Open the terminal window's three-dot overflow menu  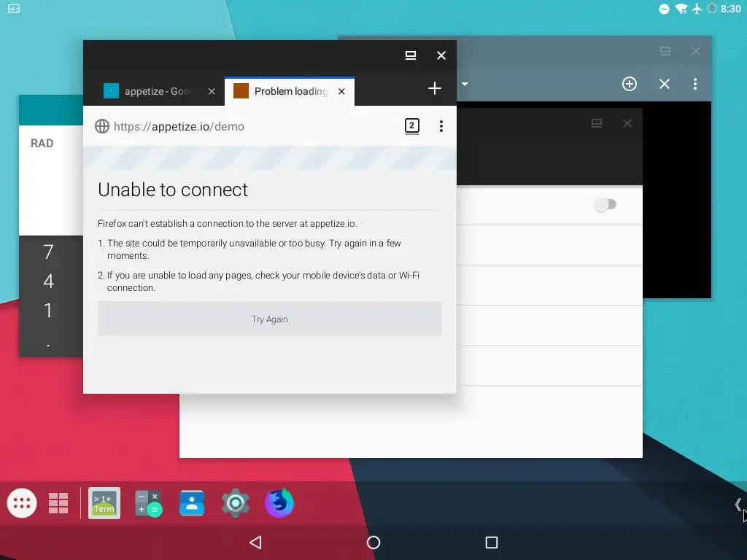click(x=695, y=84)
